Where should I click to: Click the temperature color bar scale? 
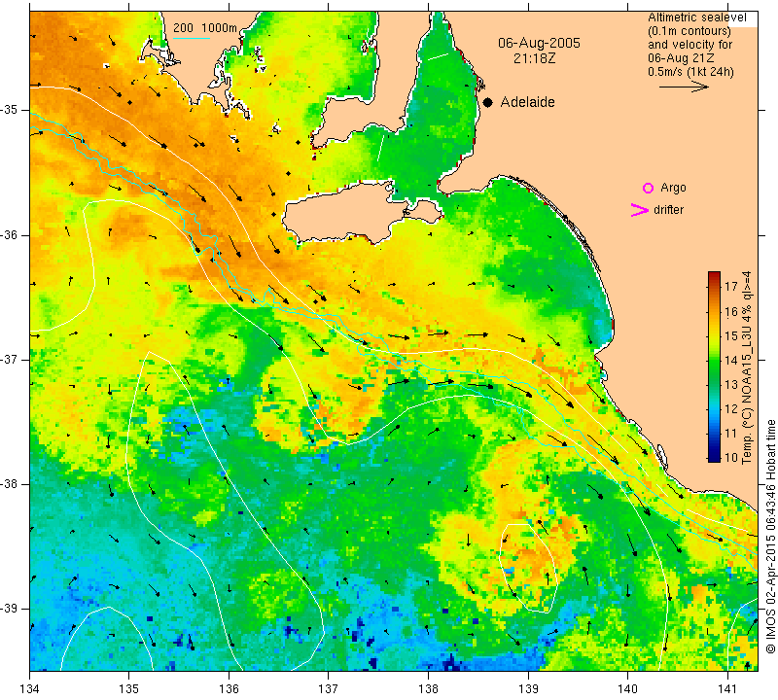pos(714,367)
